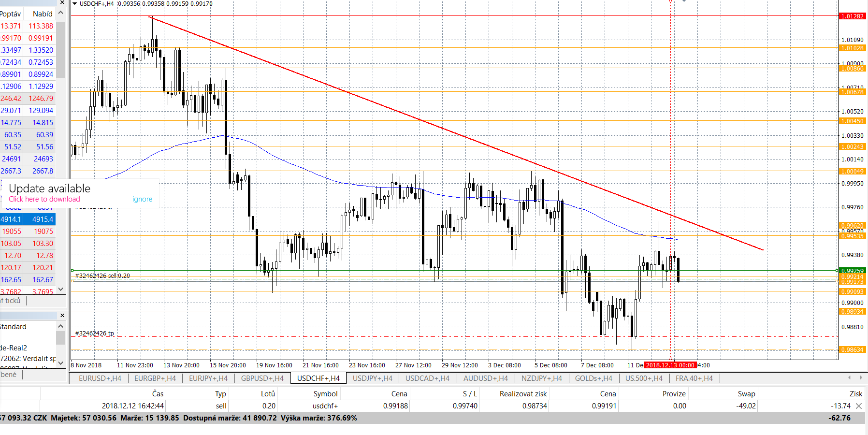This screenshot has height=435, width=868.
Task: Select Market Watch row 24691 / 24693
Action: 28,159
